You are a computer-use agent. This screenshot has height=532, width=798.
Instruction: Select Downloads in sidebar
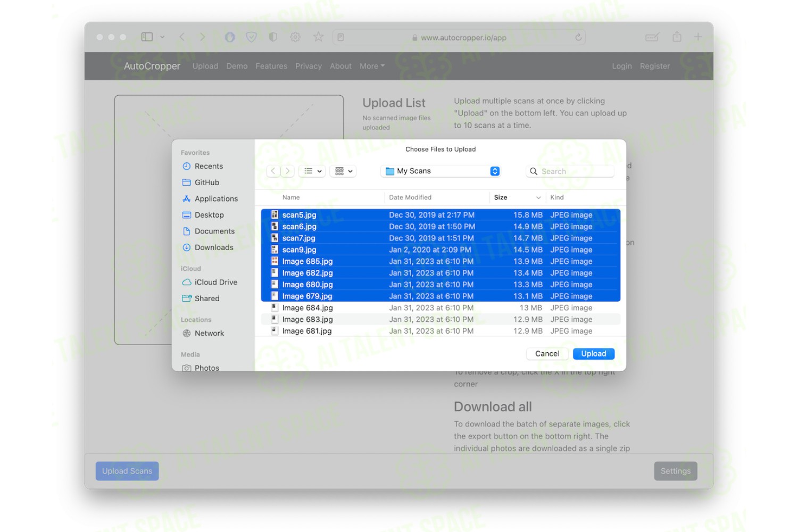(213, 247)
